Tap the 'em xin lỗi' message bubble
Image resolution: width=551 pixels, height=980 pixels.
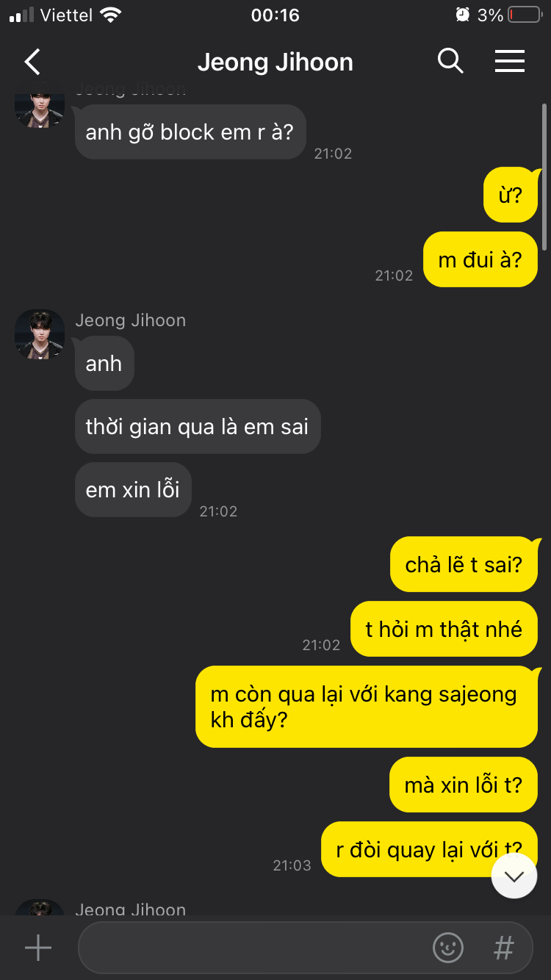(x=133, y=490)
